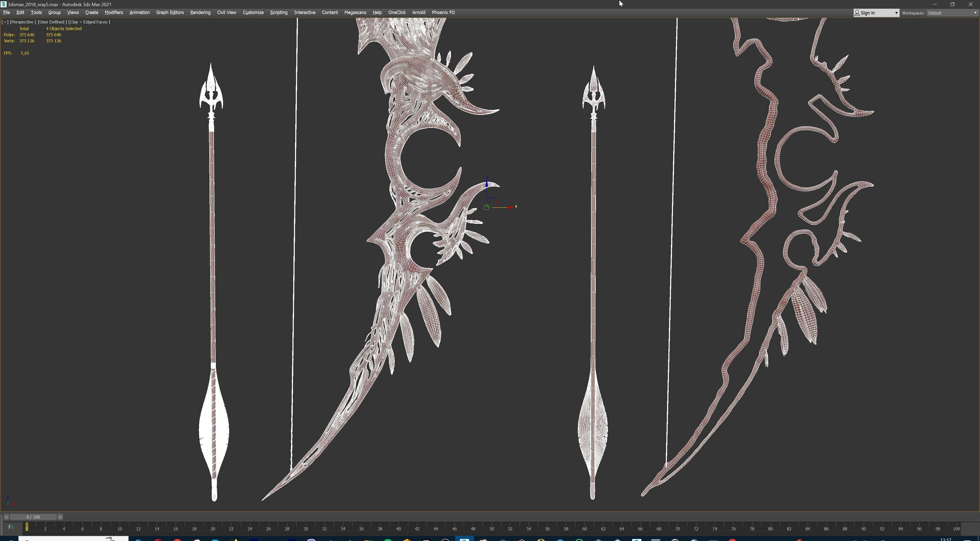Screen dimensions: 980x541
Task: Restore down the 3ds Max window
Action: tap(953, 4)
